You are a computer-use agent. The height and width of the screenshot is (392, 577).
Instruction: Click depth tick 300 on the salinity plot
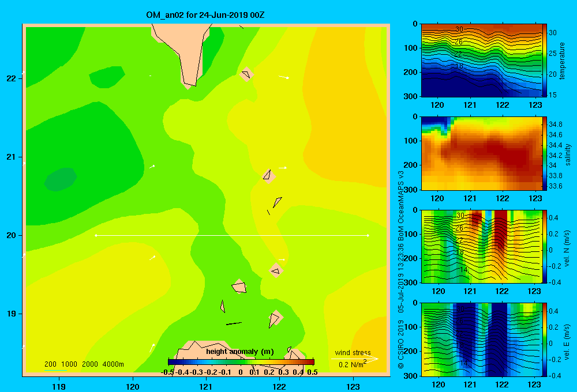point(411,190)
